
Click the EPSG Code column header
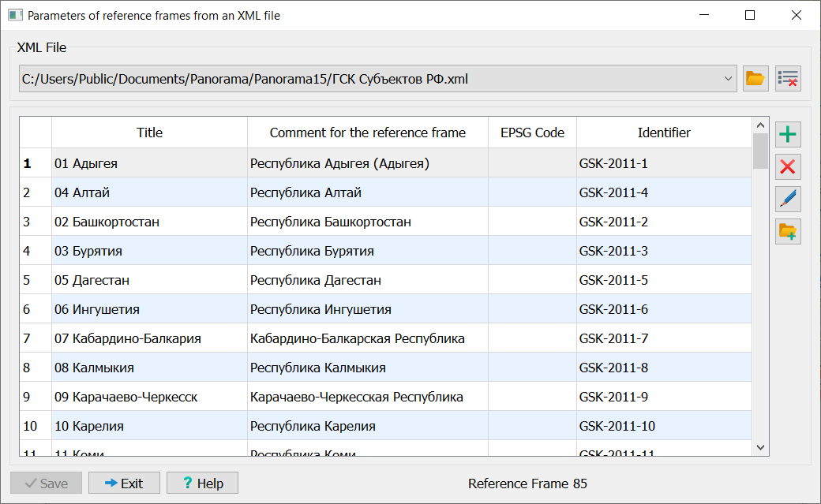[532, 133]
